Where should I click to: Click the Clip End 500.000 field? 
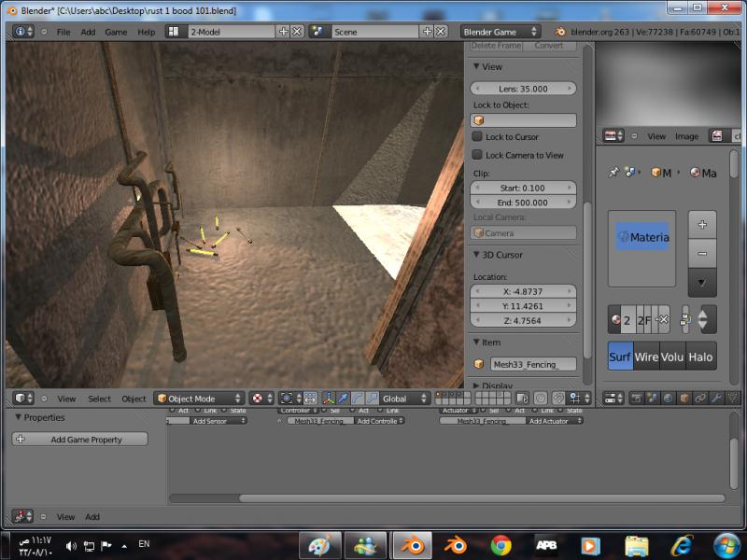pyautogui.click(x=523, y=203)
